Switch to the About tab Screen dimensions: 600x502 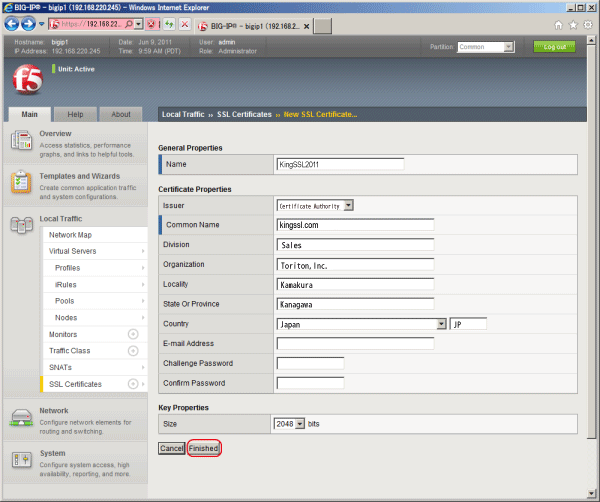pyautogui.click(x=121, y=114)
